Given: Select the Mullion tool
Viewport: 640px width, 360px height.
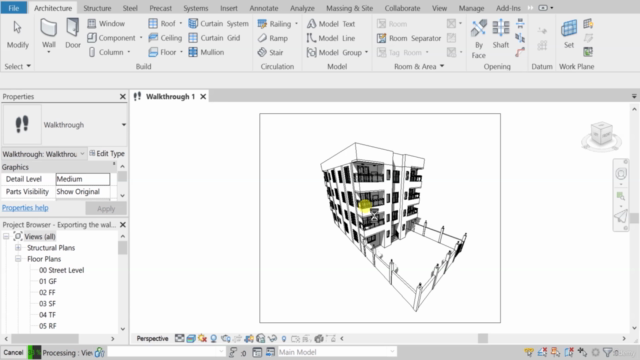Looking at the screenshot, I should tap(206, 52).
